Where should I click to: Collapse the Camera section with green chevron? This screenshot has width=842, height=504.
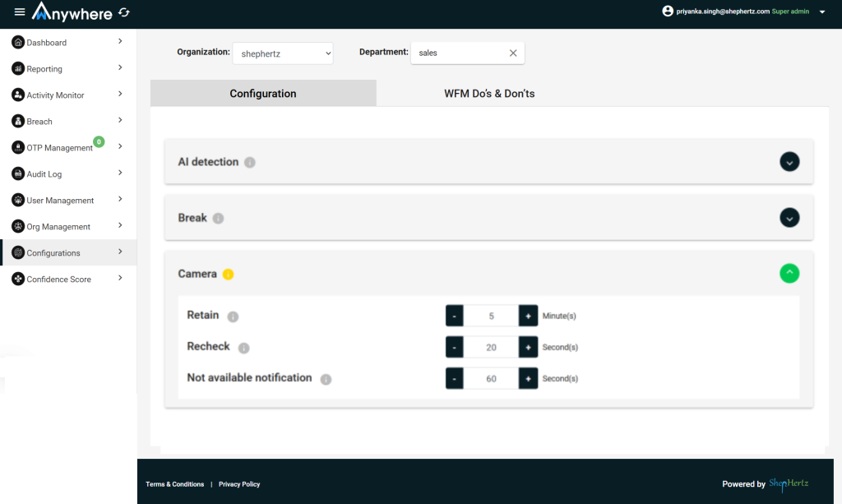[789, 273]
